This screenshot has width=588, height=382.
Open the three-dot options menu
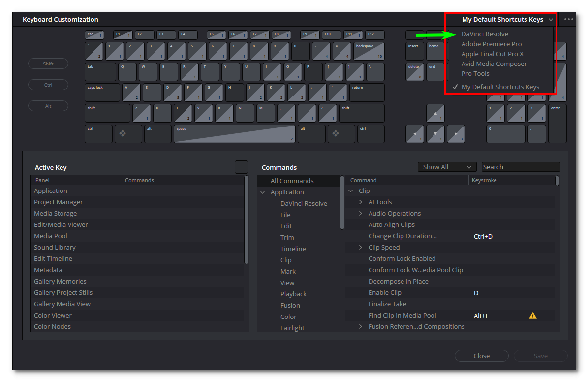coord(568,20)
